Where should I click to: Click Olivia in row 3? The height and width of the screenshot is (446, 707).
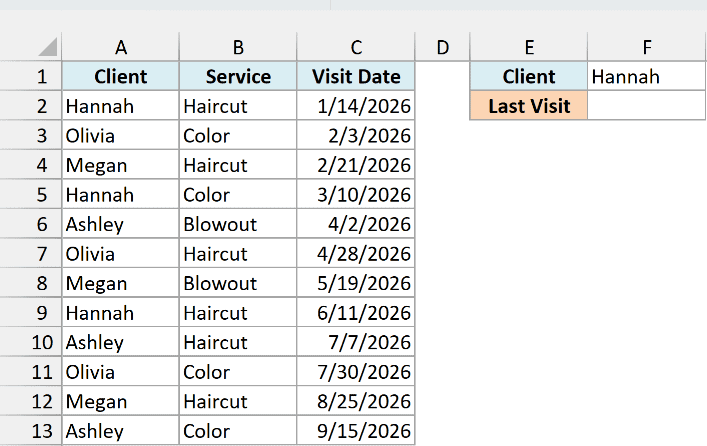120,135
